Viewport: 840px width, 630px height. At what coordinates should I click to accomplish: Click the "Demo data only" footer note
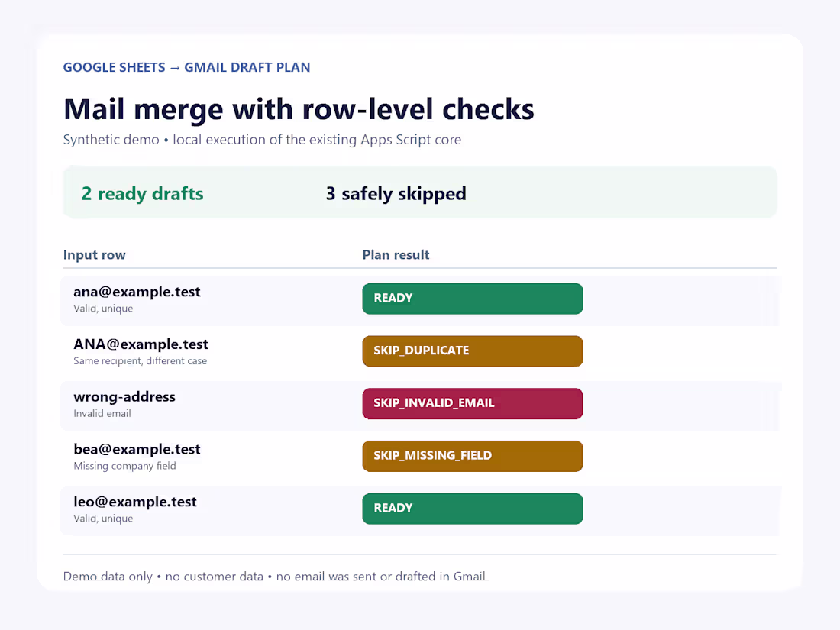(274, 577)
